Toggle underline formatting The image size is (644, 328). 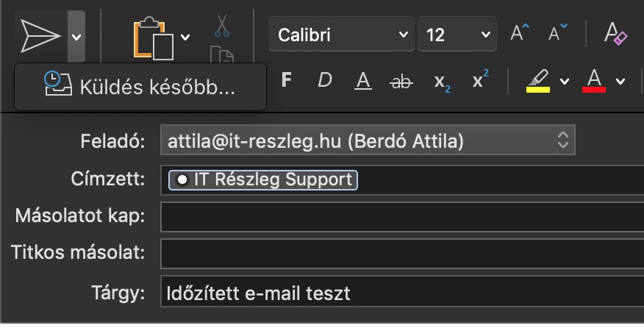tap(362, 81)
